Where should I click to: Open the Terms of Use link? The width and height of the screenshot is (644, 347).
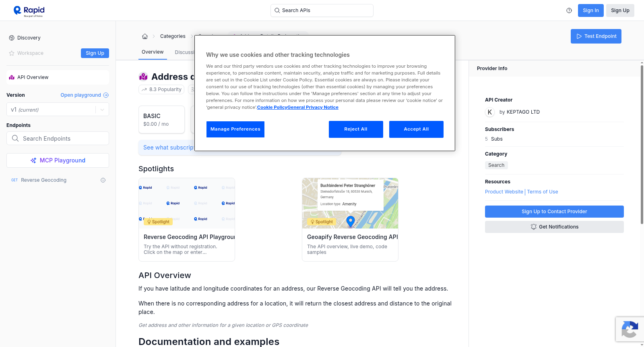543,192
